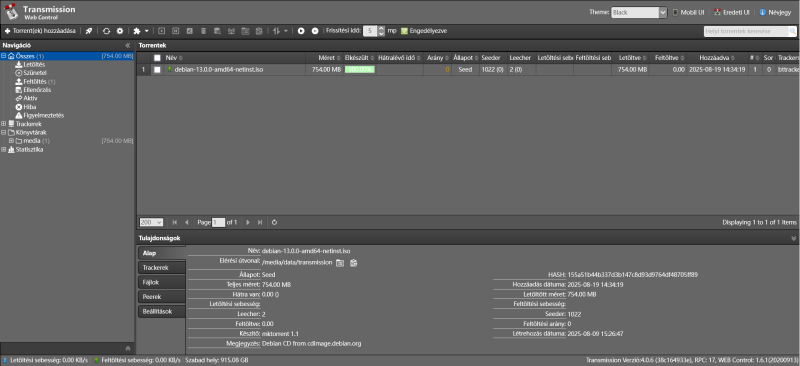This screenshot has height=366, width=800.
Task: Open the Mobil UI link
Action: [x=688, y=12]
